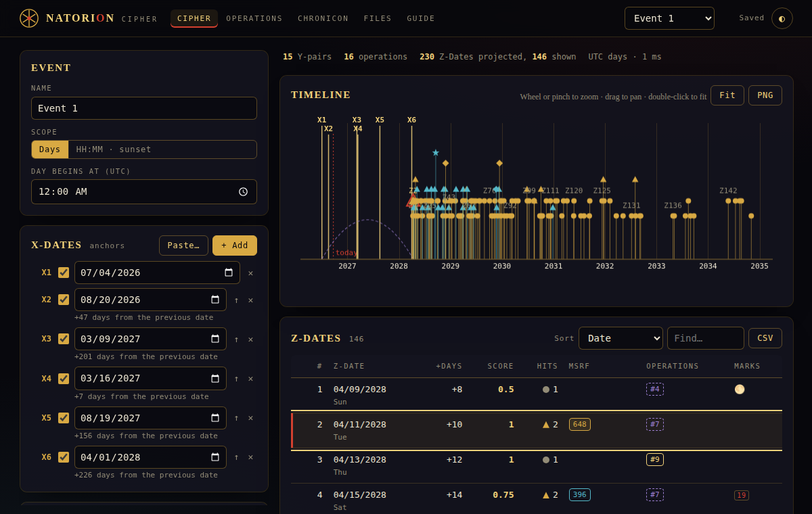
Task: Go to the Chronicon tab
Action: [x=323, y=18]
